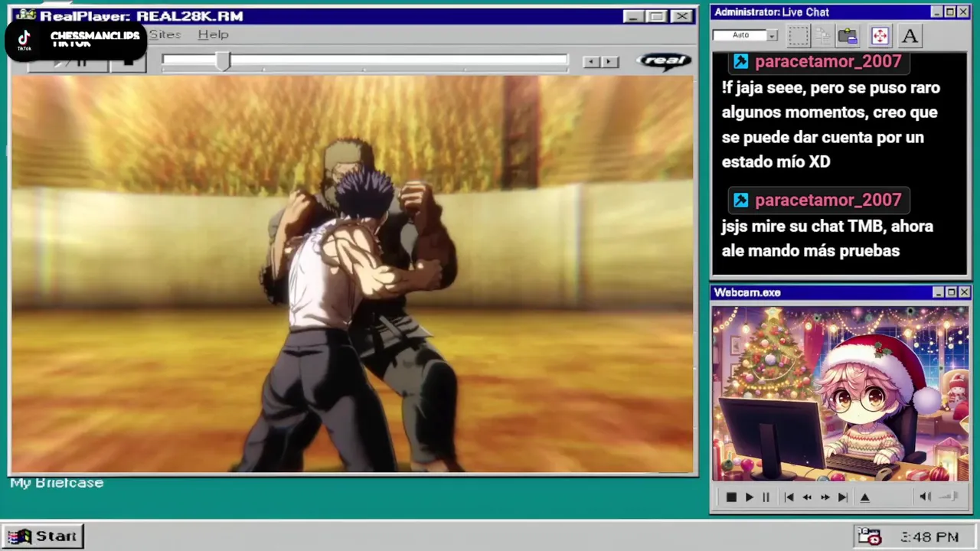Click the volume slider in Webcam.exe
Screen dimensions: 980x551
949,497
